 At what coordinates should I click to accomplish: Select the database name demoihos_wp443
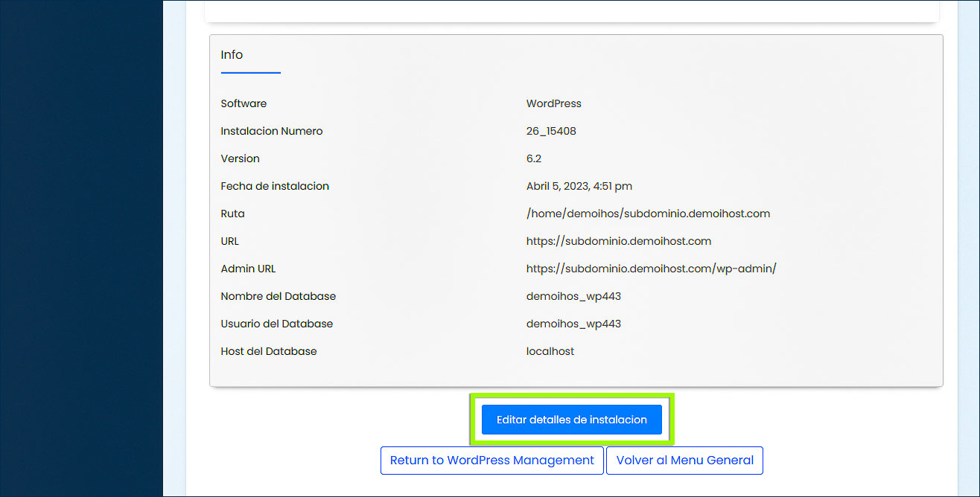573,296
